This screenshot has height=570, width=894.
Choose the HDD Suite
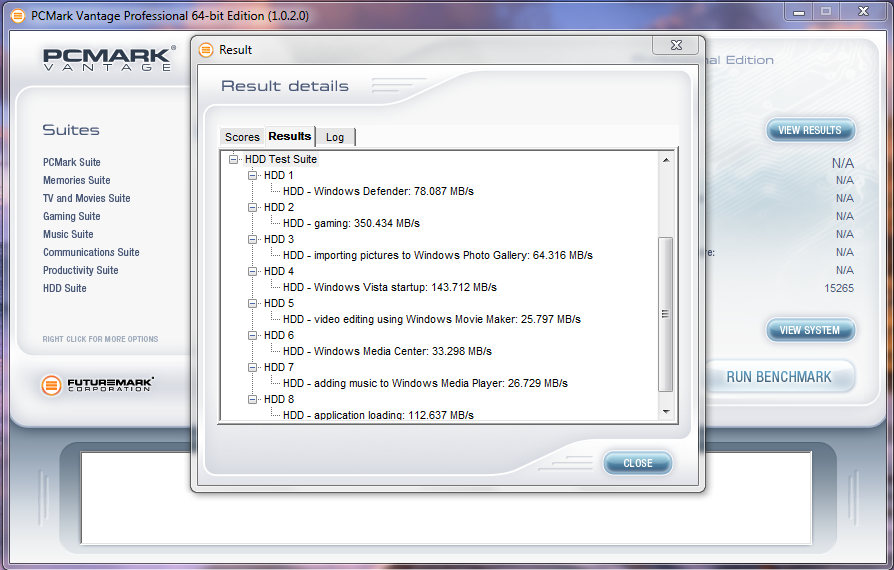[65, 288]
